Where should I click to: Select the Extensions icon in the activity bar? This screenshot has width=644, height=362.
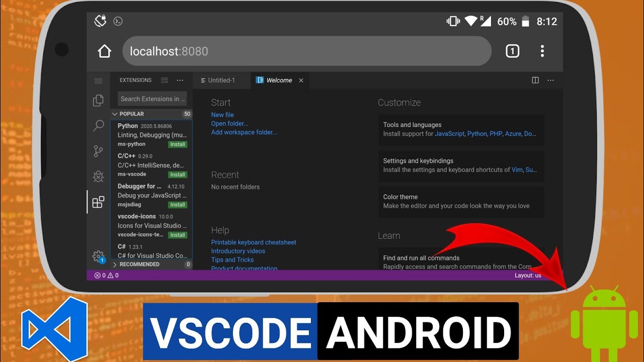click(x=98, y=202)
